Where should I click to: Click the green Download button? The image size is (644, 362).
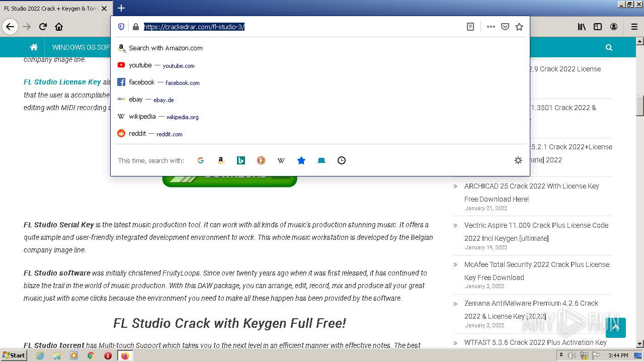[229, 181]
